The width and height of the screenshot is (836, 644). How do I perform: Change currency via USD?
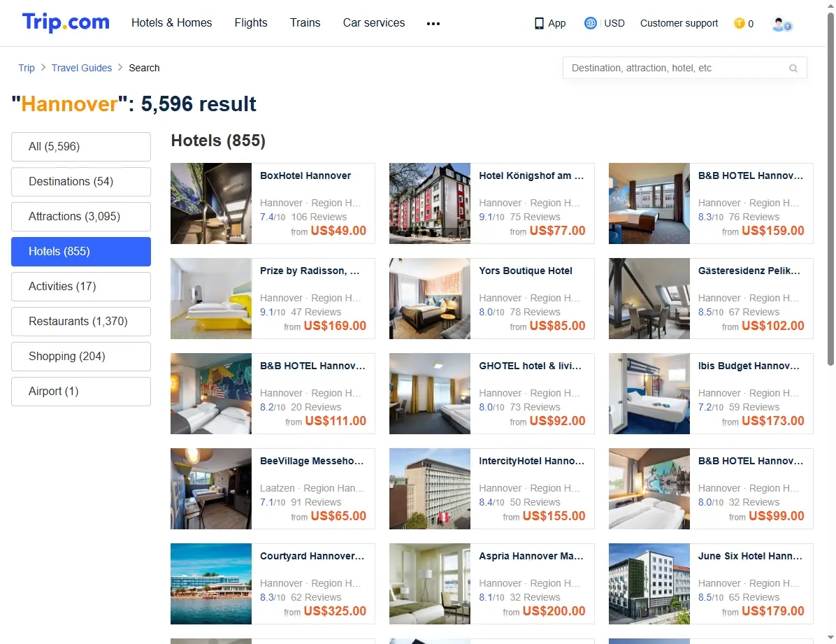pyautogui.click(x=614, y=23)
